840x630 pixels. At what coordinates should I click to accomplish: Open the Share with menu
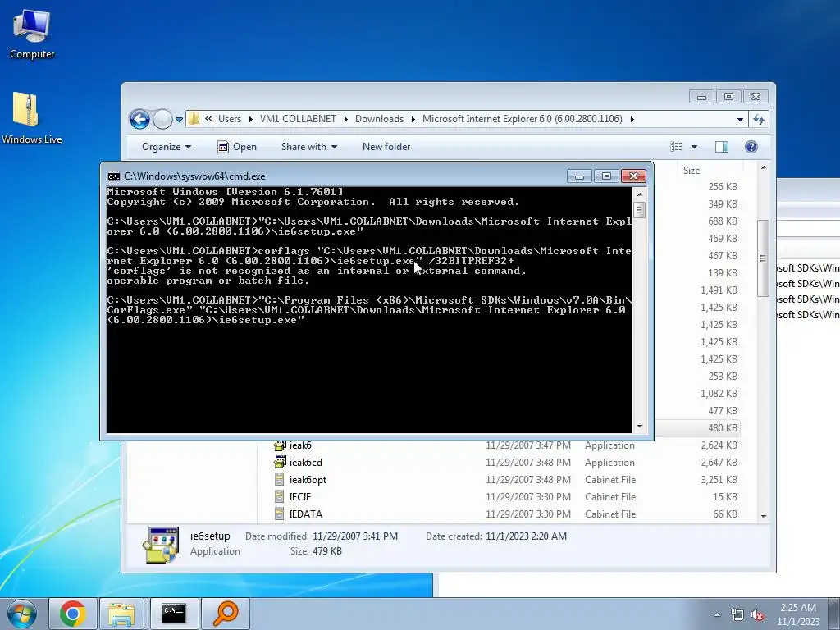[x=309, y=147]
